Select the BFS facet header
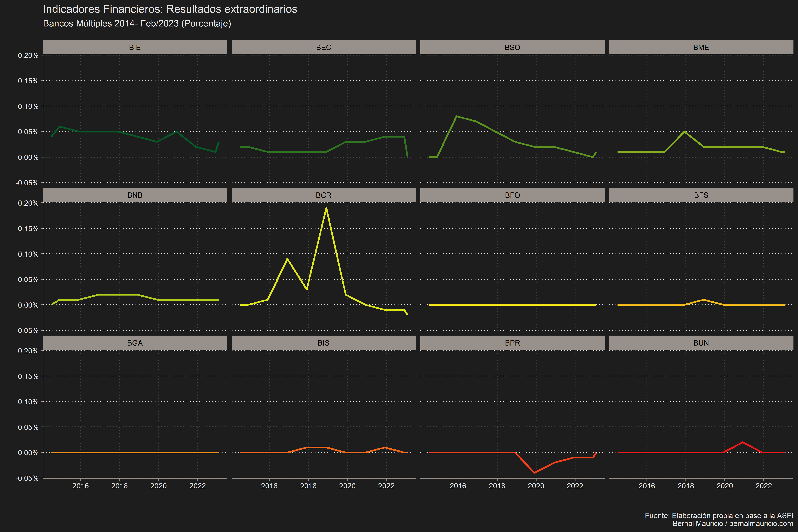Viewport: 798px width, 532px height. [x=701, y=195]
